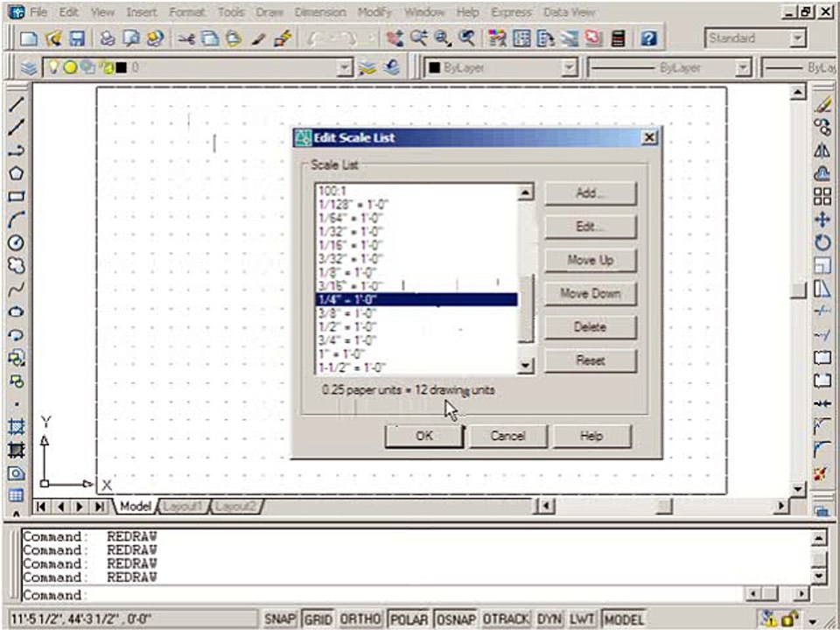Click the Help question mark icon
The image size is (840, 630).
pyautogui.click(x=648, y=38)
